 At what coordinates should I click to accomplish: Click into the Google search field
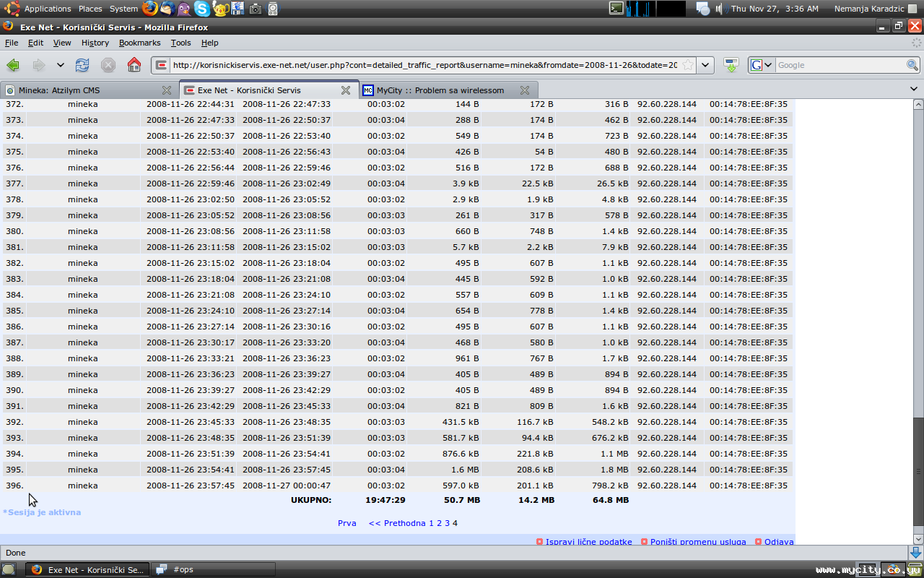pos(840,65)
